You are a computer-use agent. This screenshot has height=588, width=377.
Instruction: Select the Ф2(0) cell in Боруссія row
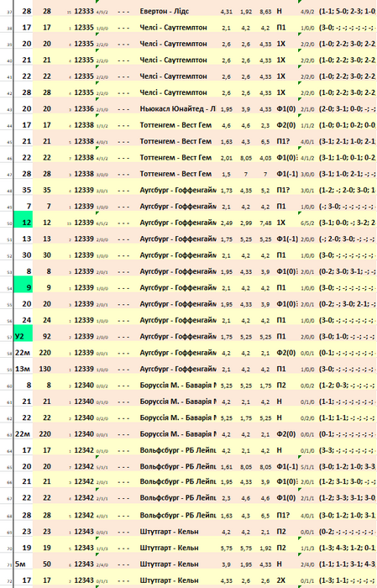pyautogui.click(x=286, y=434)
